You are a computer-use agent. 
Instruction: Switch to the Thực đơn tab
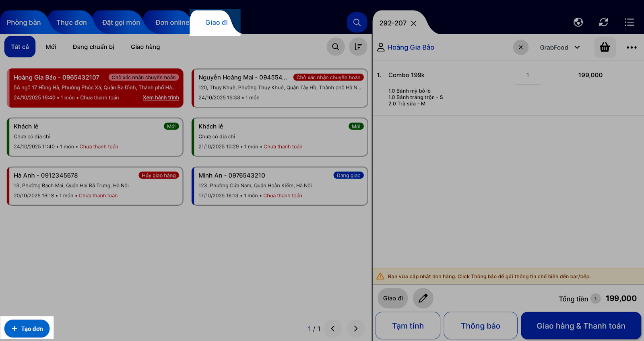(x=72, y=23)
